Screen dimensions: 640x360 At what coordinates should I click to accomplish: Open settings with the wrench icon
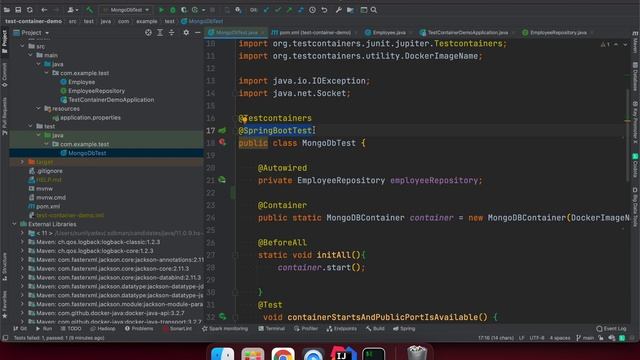[x=339, y=10]
